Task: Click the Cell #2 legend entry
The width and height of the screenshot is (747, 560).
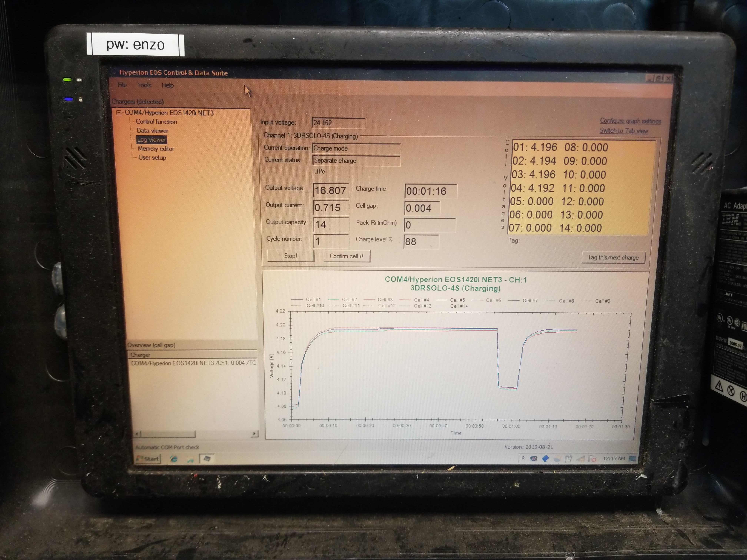Action: point(342,299)
